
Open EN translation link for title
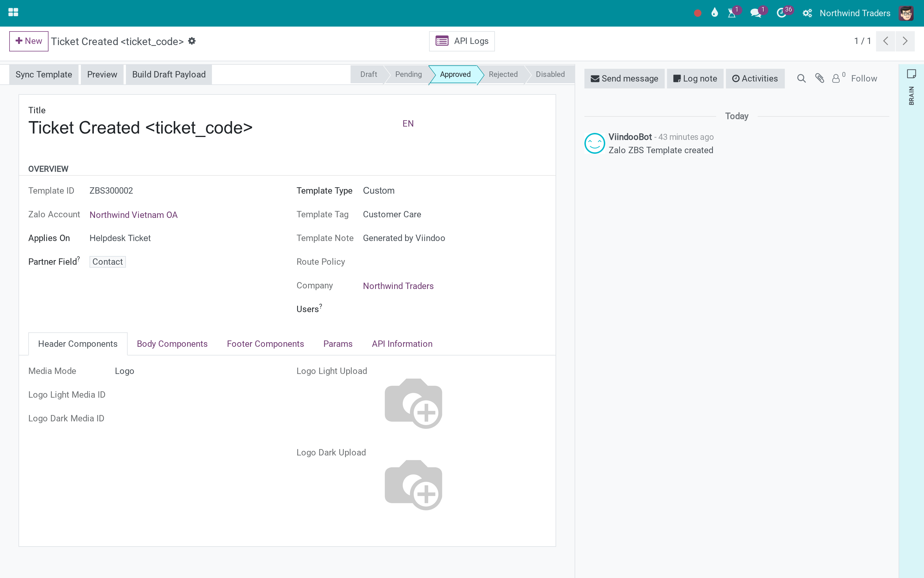(x=408, y=123)
